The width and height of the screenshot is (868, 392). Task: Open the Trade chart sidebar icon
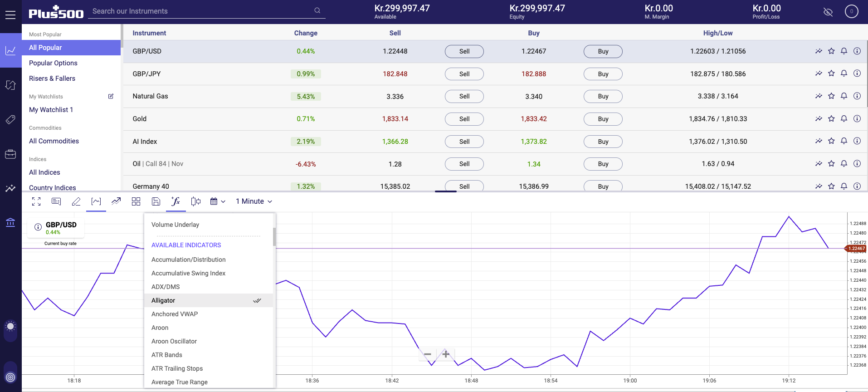click(x=10, y=50)
